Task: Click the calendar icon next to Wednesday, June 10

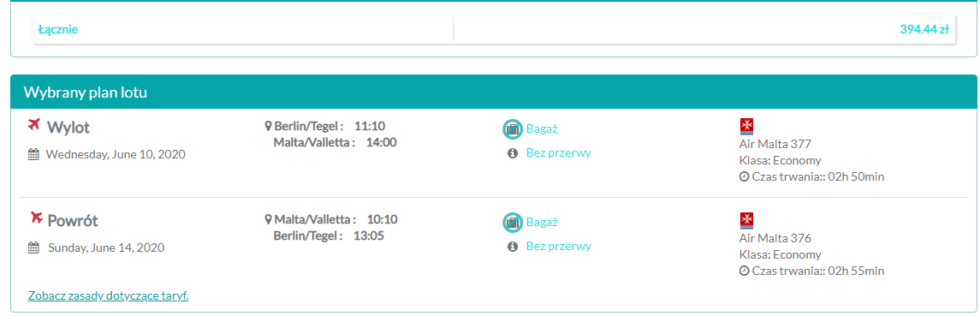Action: [x=34, y=154]
